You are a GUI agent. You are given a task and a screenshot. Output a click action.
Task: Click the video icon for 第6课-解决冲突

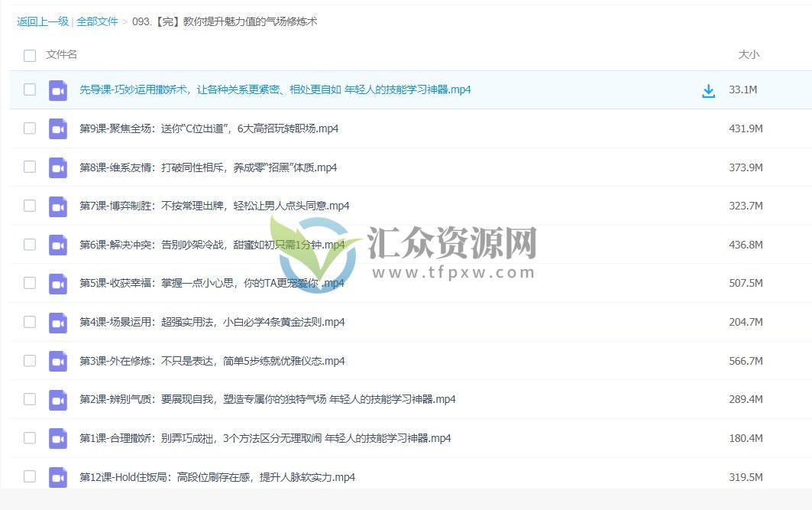point(58,244)
